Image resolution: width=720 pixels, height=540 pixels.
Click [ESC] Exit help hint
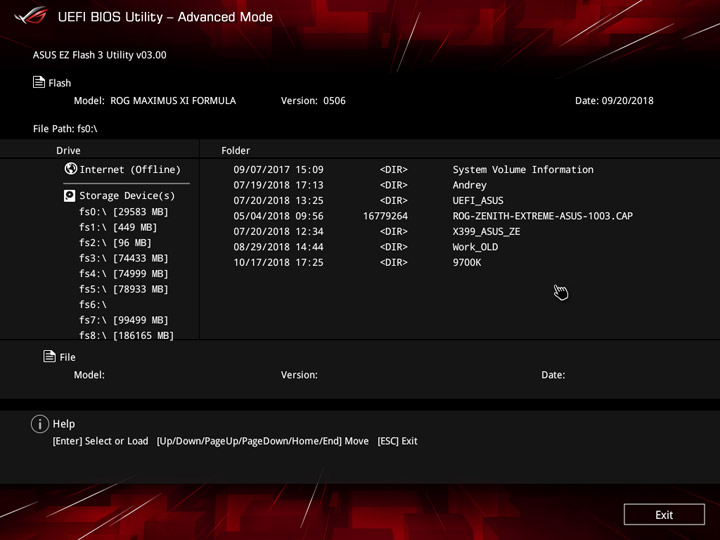[x=397, y=441]
